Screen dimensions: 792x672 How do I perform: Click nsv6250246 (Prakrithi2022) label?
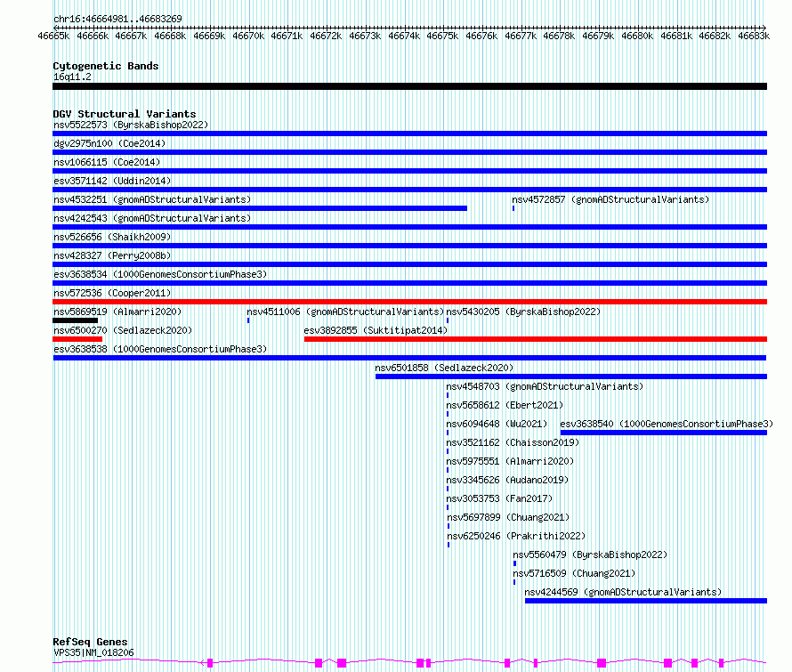516,536
